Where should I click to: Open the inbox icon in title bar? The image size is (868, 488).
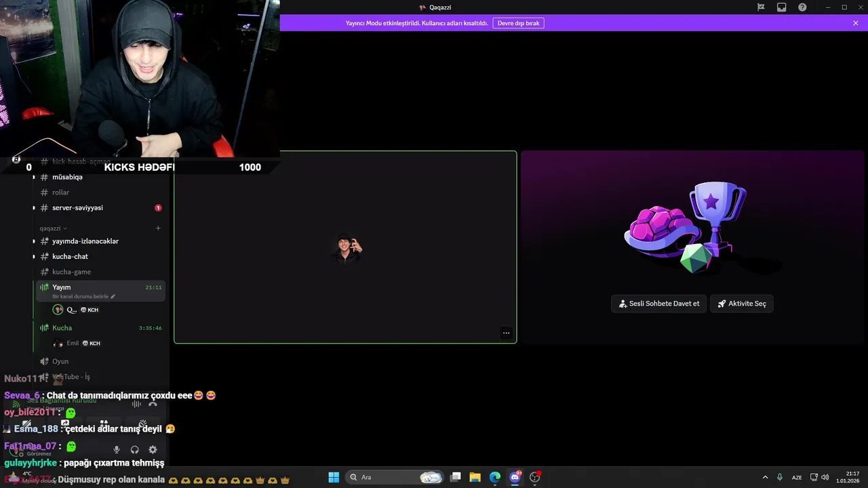point(782,7)
